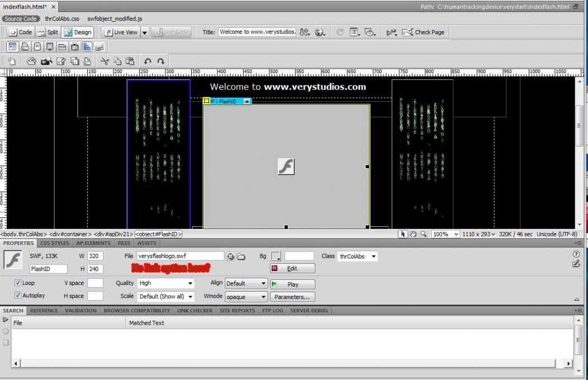588x380 pixels.
Task: Render for TV media type icon
Action: click(75, 46)
